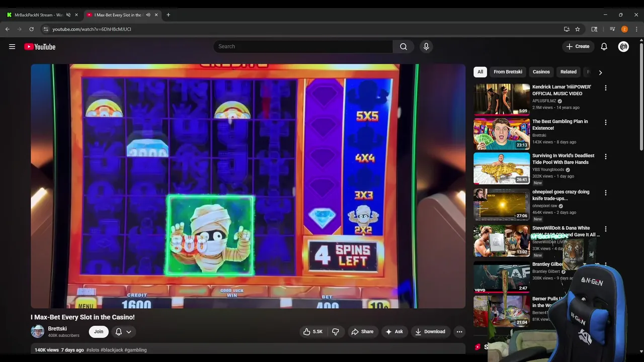
Task: Open options for Kendrick Lamar HiiiPOWER video
Action: pos(606,87)
